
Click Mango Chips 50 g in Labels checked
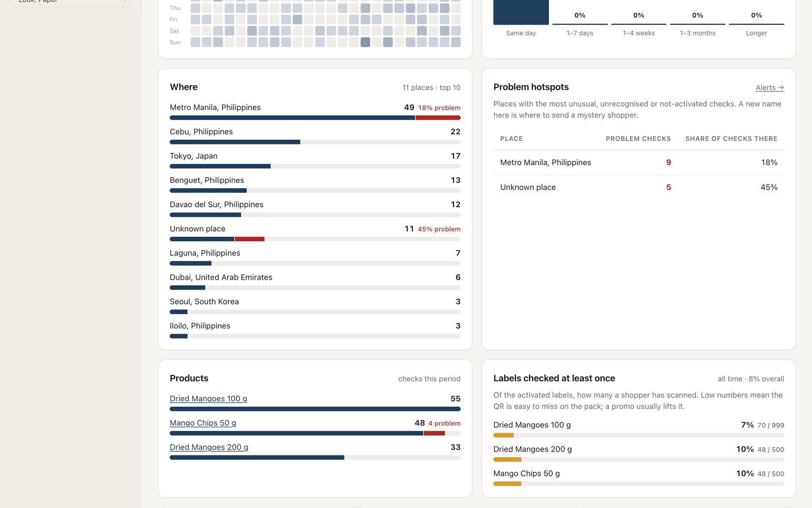point(527,473)
